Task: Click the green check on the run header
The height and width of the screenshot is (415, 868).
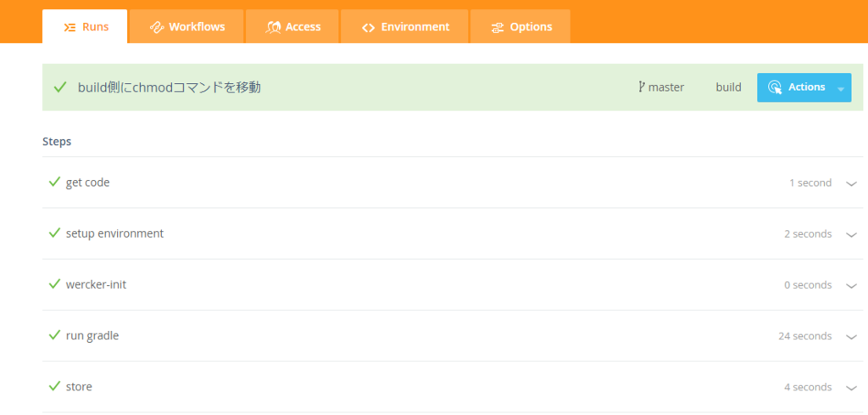Action: click(60, 87)
